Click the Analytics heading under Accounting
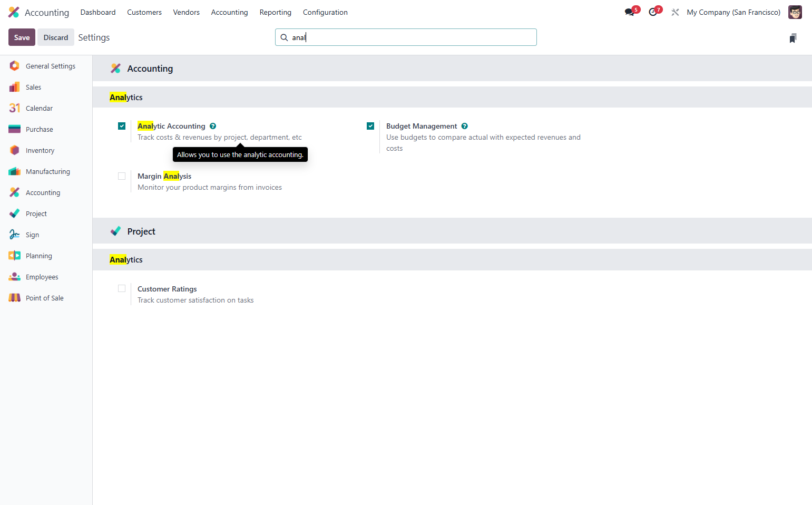 pyautogui.click(x=126, y=98)
